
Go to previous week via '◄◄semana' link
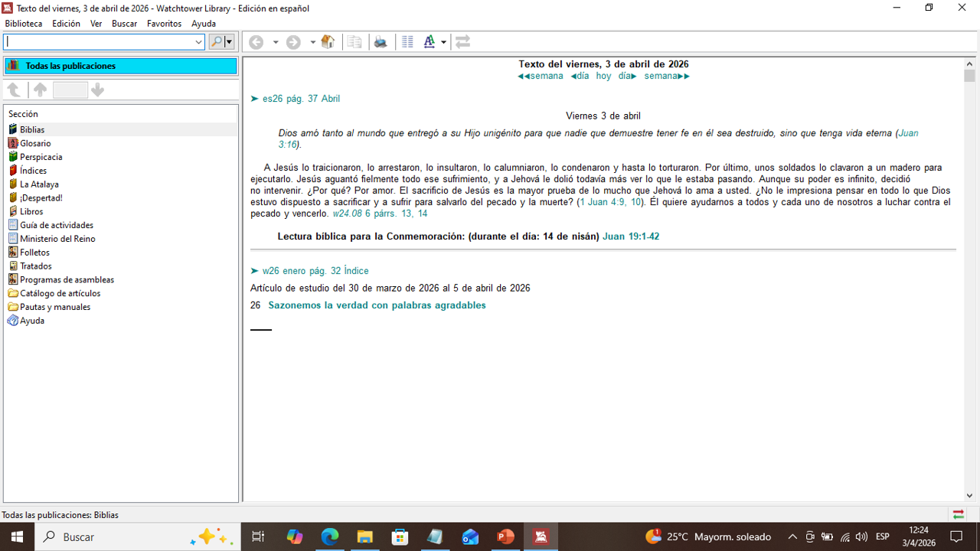pyautogui.click(x=541, y=77)
